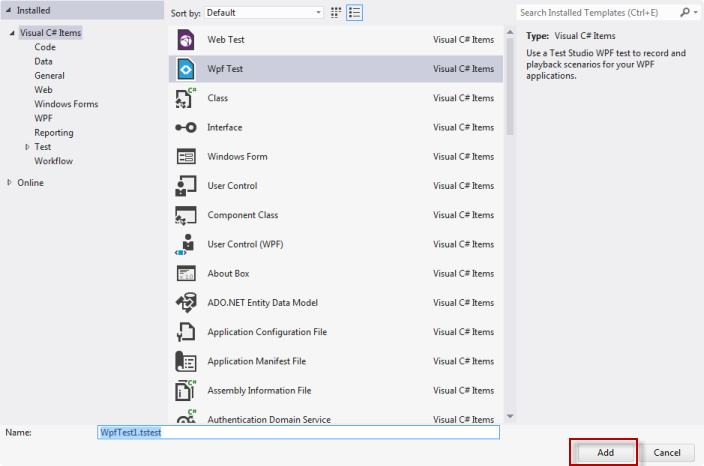The image size is (704, 466).
Task: Select the Authentication Domain Service icon
Action: click(186, 416)
